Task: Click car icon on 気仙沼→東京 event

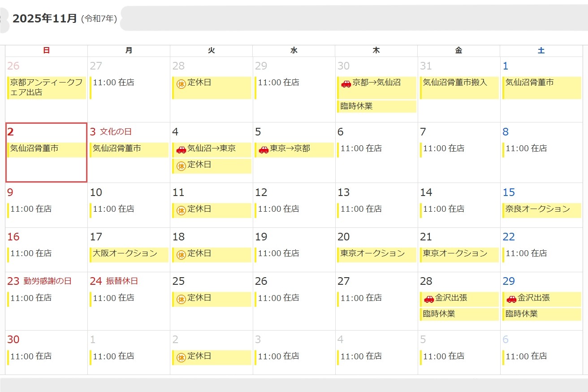Action: click(x=181, y=150)
